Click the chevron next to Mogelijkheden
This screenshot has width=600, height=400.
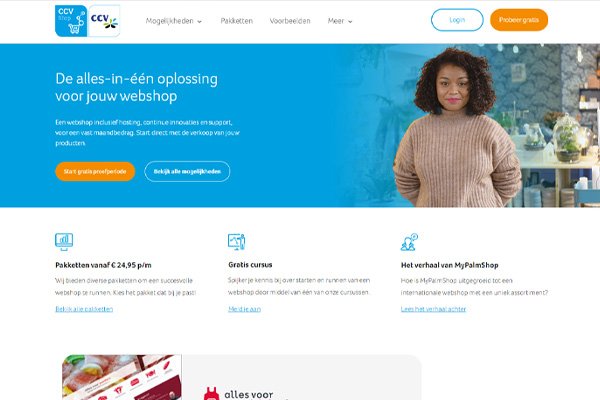(199, 22)
